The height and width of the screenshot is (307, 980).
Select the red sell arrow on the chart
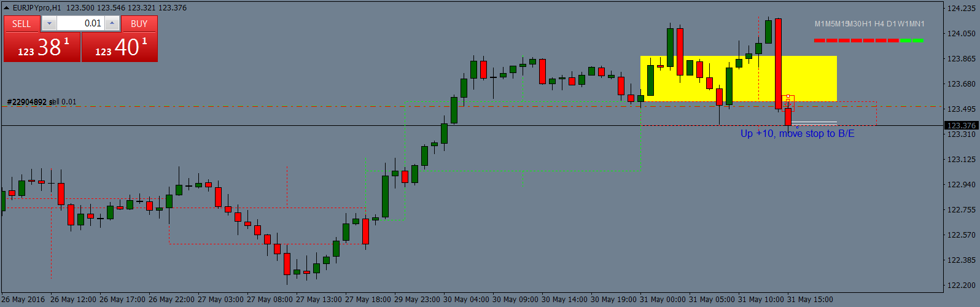(788, 102)
